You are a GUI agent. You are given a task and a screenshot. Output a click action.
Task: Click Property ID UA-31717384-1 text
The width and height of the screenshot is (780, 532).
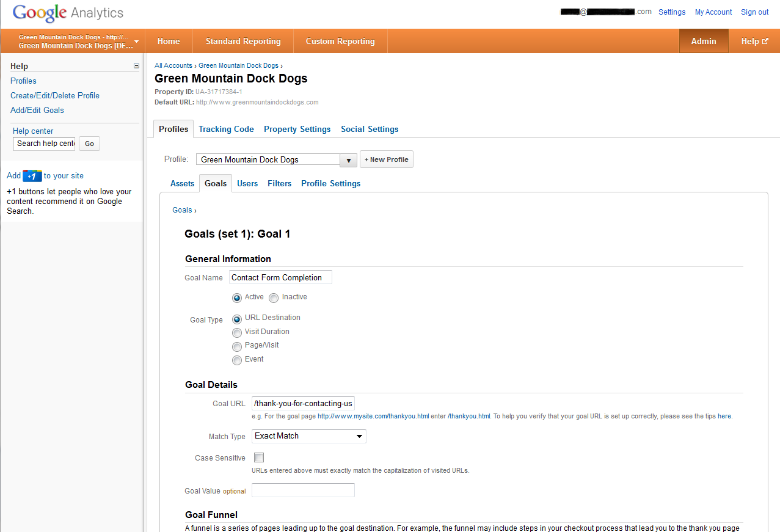[219, 92]
